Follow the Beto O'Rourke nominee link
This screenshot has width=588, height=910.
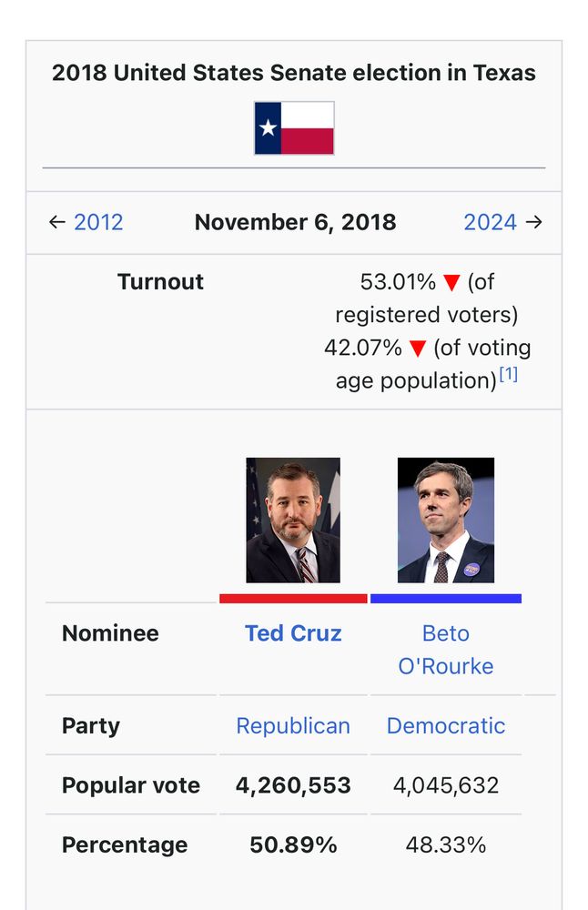pos(446,650)
